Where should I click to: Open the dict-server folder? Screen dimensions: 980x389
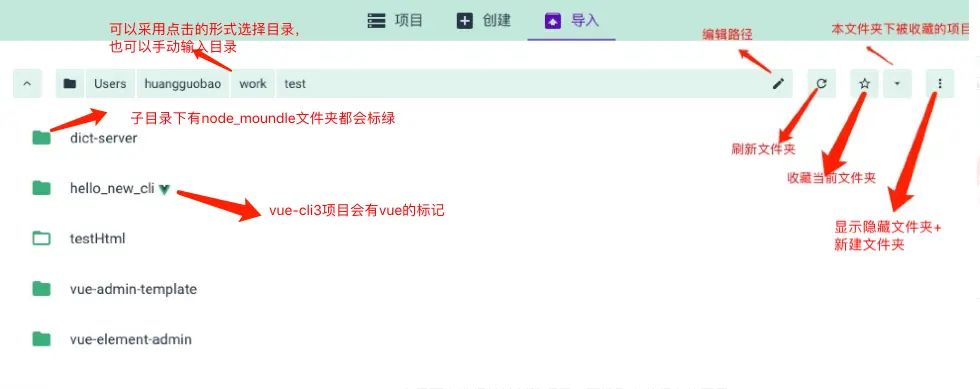click(104, 138)
